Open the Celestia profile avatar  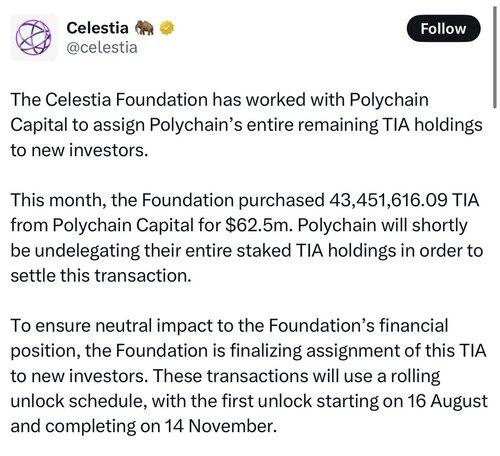[34, 37]
